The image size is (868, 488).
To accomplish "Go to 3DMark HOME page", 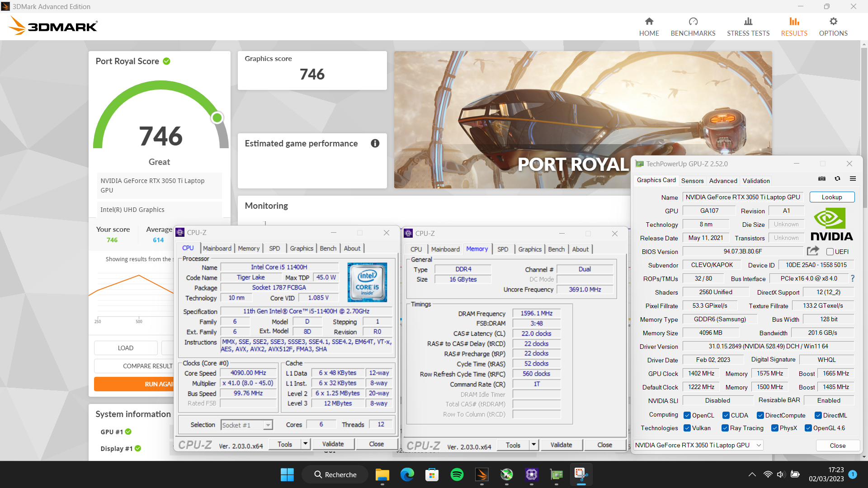I will pos(649,27).
